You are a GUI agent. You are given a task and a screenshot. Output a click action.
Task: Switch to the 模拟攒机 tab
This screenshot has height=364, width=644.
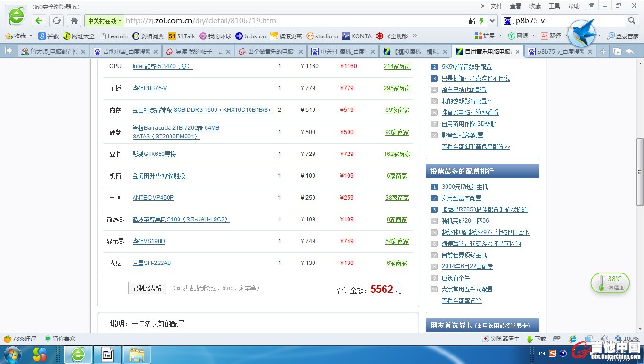[416, 52]
